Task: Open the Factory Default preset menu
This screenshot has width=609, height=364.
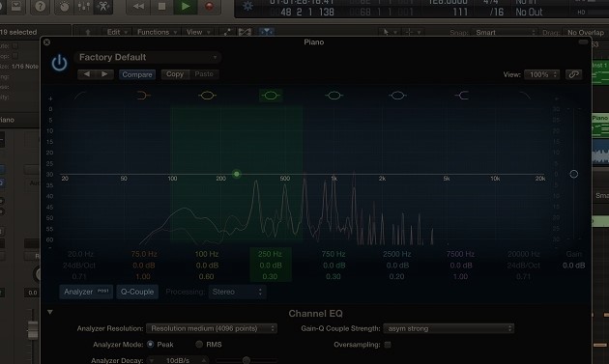Action: [148, 57]
